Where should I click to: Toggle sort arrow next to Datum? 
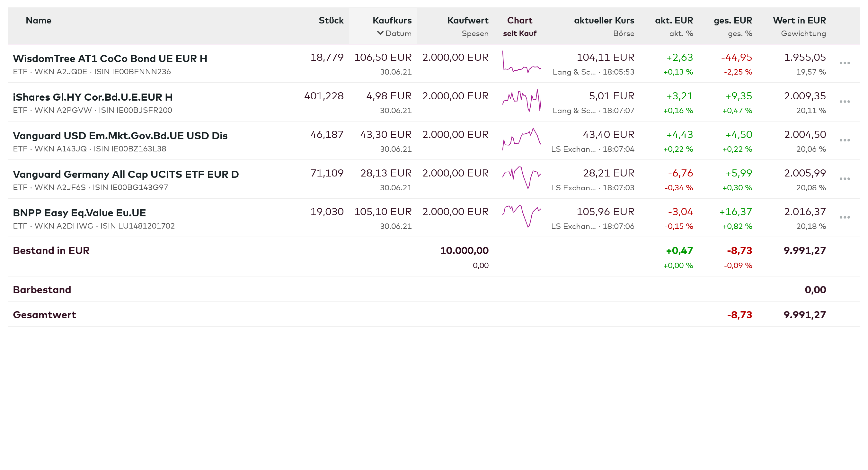click(x=380, y=33)
